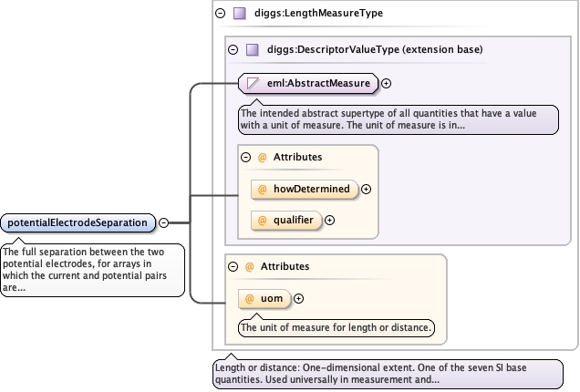The height and width of the screenshot is (392, 580).
Task: Expand the howDetermined attribute
Action: tap(367, 190)
